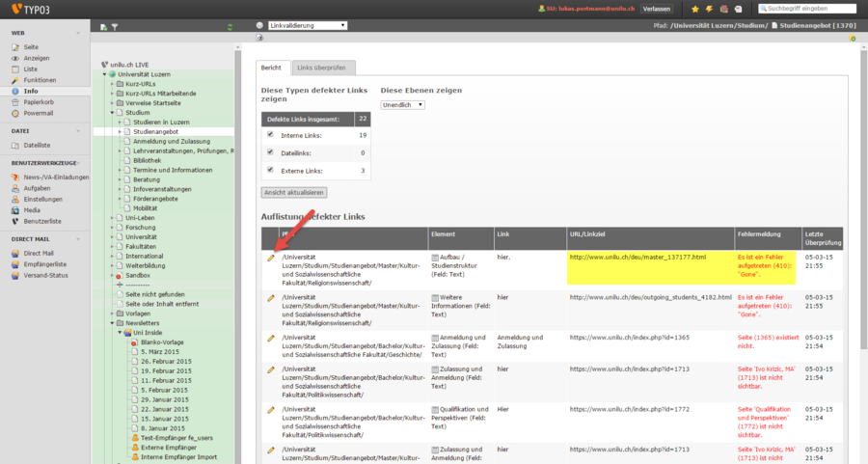Click the Ansicht aktualisieren button
Image resolution: width=868 pixels, height=464 pixels.
[294, 193]
